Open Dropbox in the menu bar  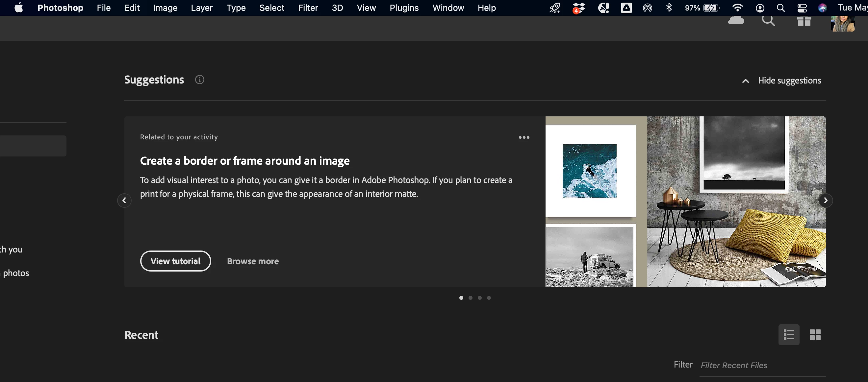point(578,8)
